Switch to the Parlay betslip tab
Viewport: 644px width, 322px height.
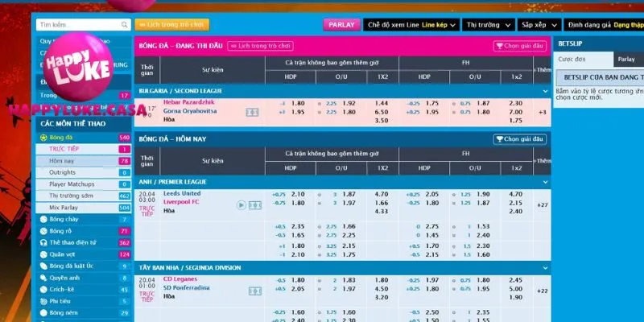tap(625, 59)
